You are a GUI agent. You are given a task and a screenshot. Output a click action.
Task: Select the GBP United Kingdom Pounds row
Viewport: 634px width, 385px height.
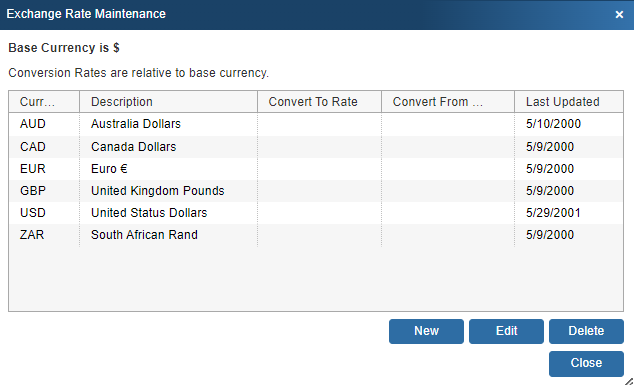pyautogui.click(x=316, y=190)
